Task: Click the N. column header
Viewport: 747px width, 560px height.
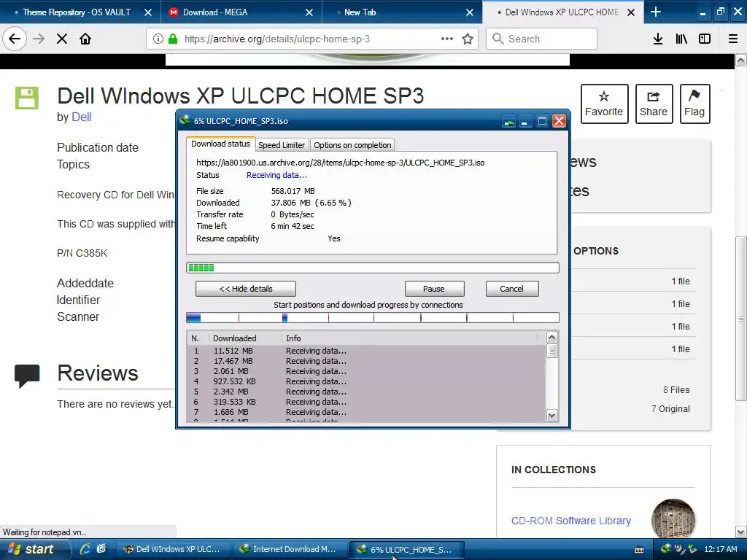Action: pos(198,338)
